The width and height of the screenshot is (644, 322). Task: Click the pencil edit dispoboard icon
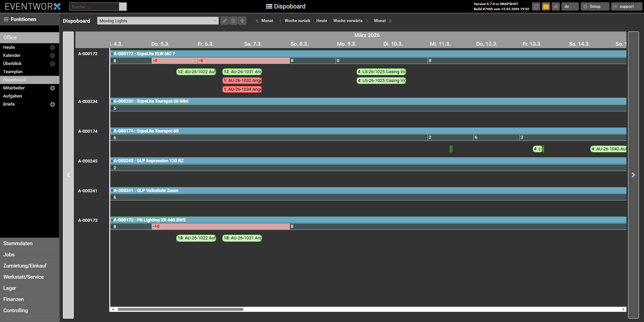point(225,21)
